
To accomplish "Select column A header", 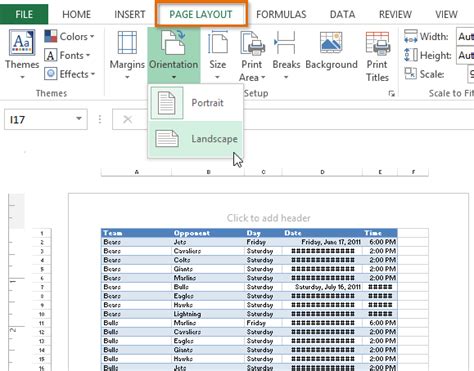I will [136, 172].
